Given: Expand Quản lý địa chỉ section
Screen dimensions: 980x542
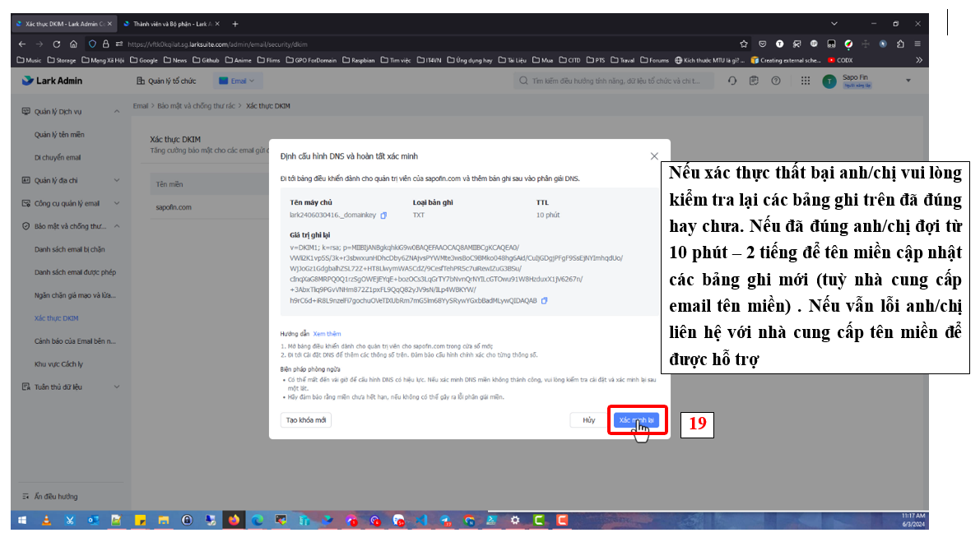Looking at the screenshot, I should pyautogui.click(x=116, y=180).
